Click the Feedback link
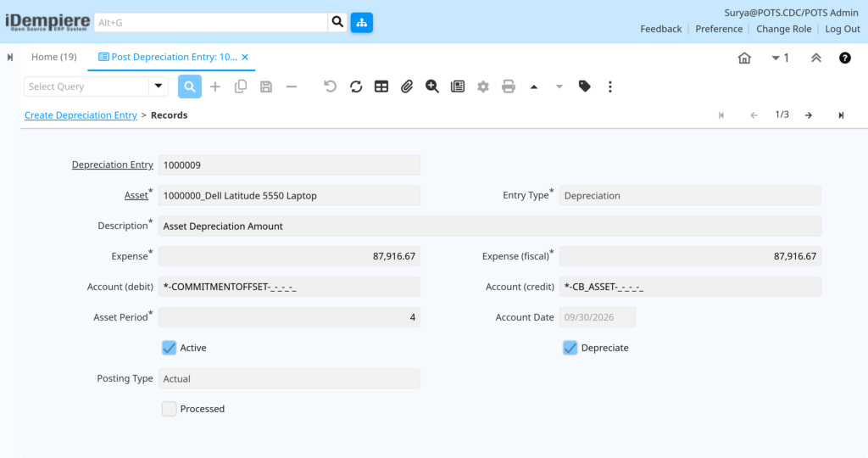This screenshot has height=458, width=868. [661, 29]
